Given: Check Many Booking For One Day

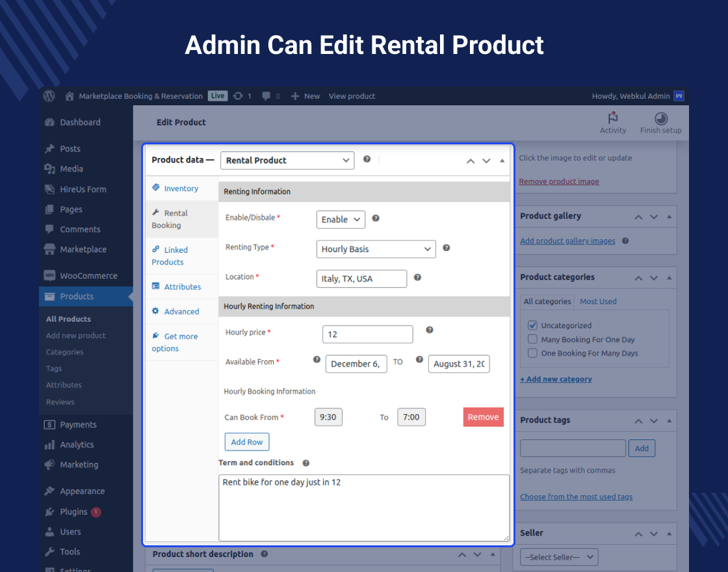Looking at the screenshot, I should point(533,339).
